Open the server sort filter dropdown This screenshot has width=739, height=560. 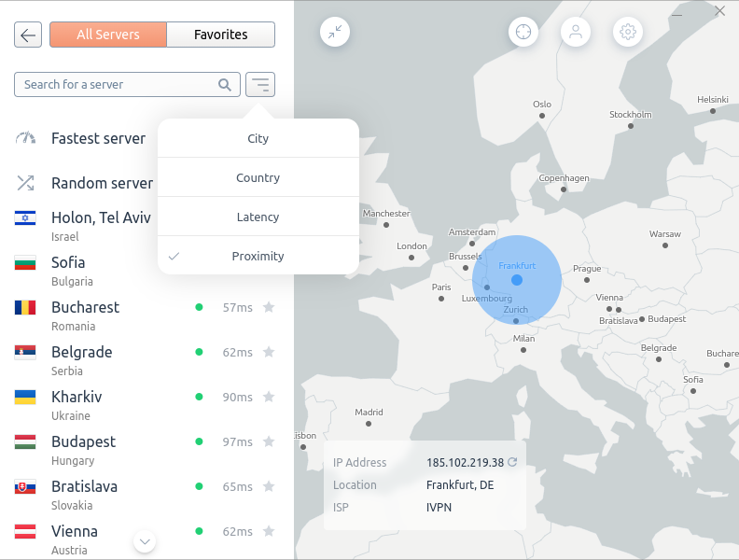pyautogui.click(x=260, y=85)
